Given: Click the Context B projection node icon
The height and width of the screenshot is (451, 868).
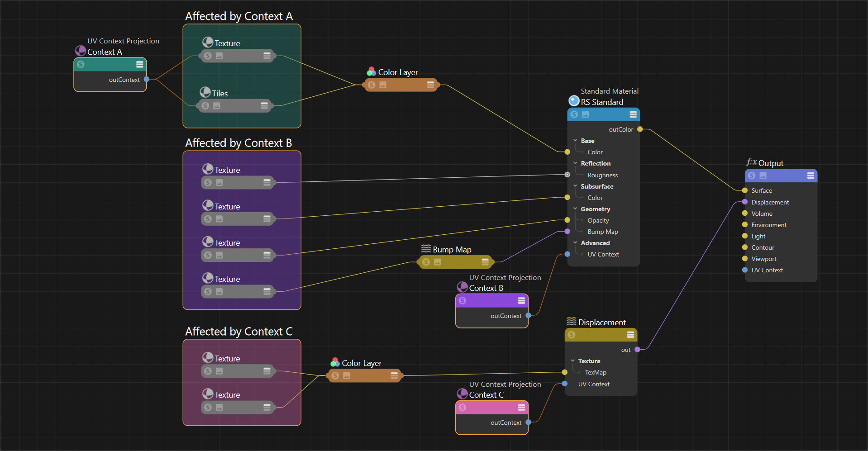Looking at the screenshot, I should coord(462,287).
